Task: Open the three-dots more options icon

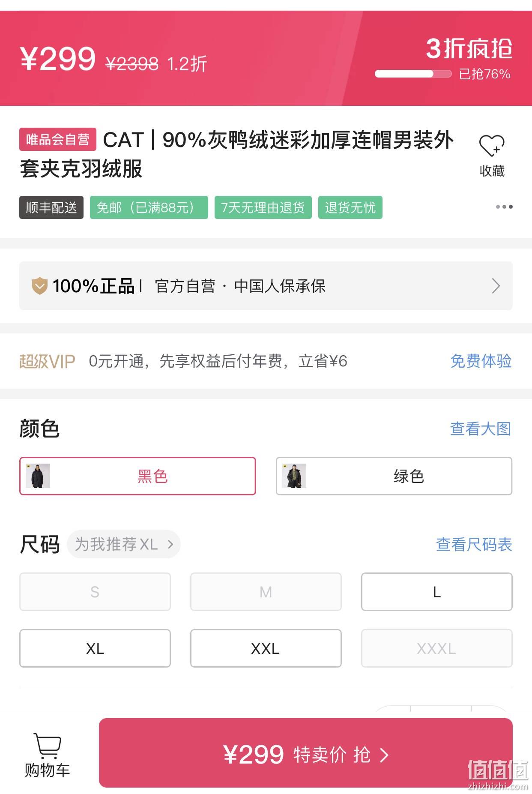Action: tap(504, 207)
